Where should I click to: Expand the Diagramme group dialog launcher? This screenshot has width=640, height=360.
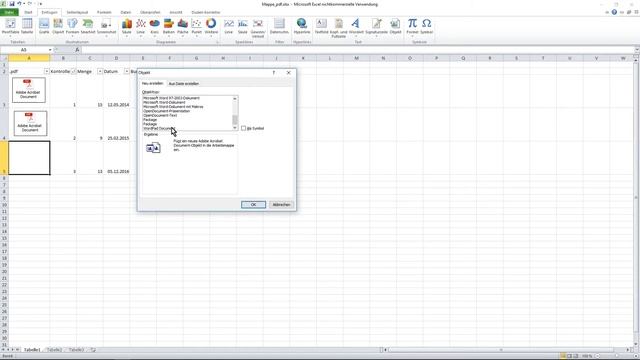coord(217,42)
